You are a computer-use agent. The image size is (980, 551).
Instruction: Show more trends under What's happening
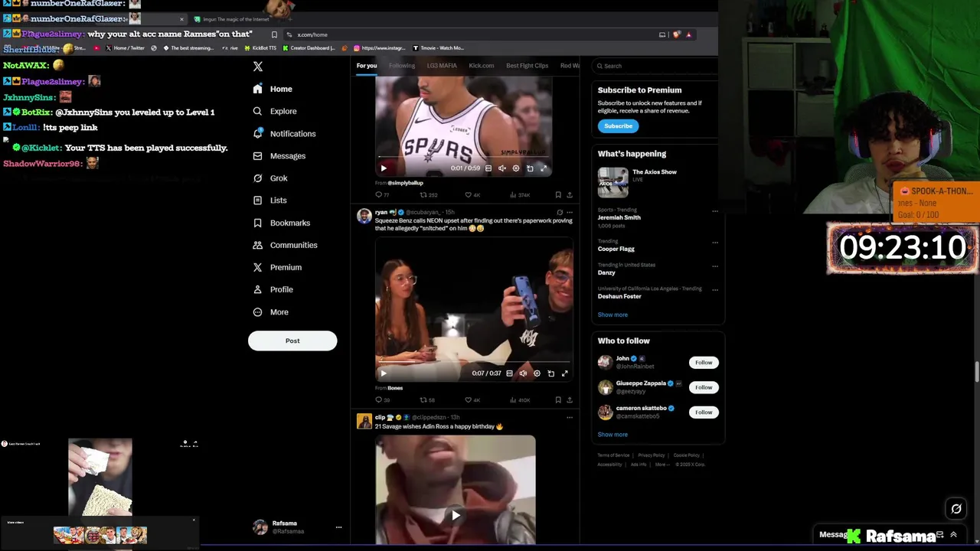click(612, 315)
